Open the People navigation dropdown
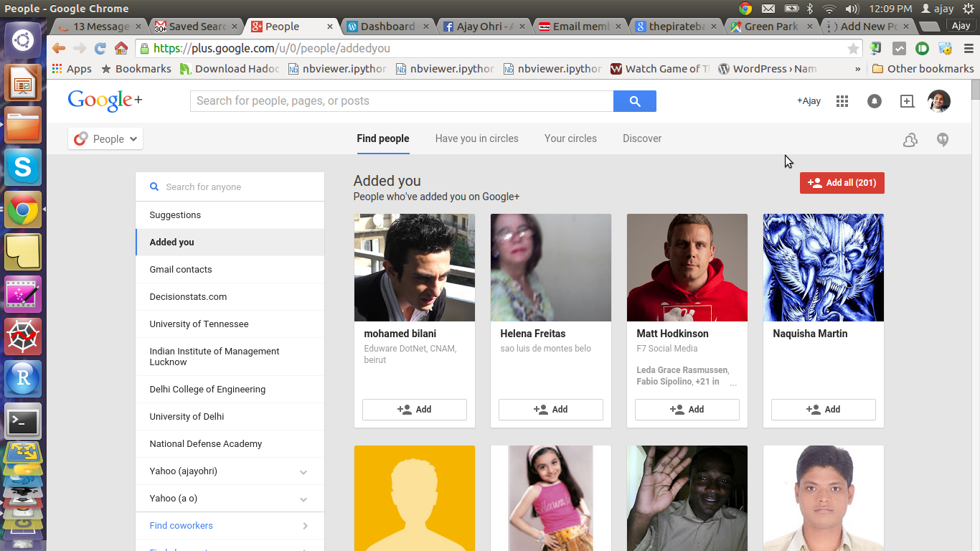Image resolution: width=980 pixels, height=551 pixels. [105, 139]
